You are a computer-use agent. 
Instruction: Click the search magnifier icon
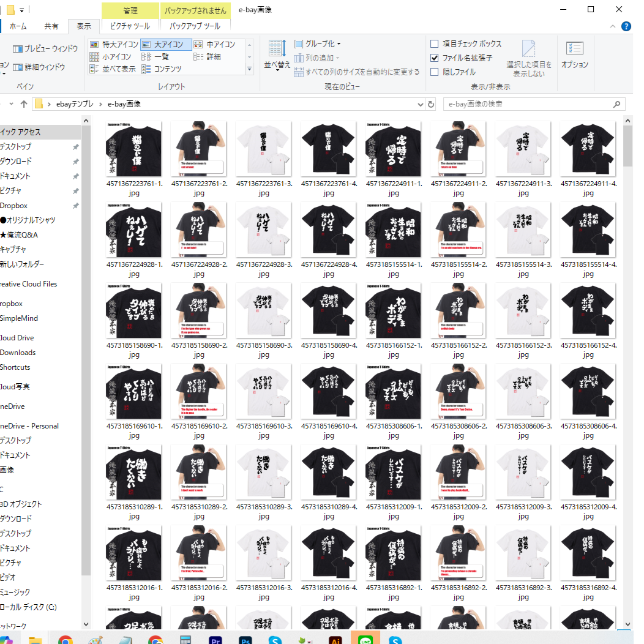(x=616, y=104)
